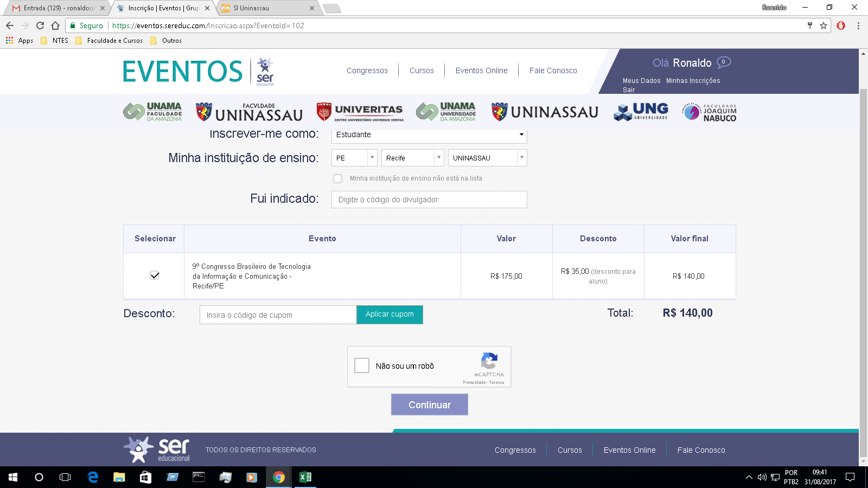Click the Univeritas logo
868x488 pixels.
coord(360,112)
